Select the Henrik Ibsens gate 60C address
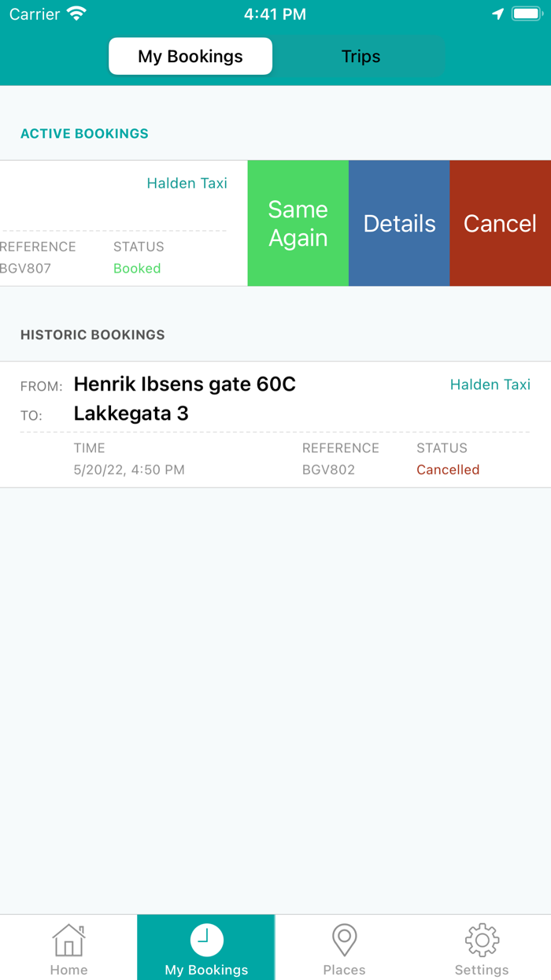This screenshot has height=980, width=551. tap(185, 384)
